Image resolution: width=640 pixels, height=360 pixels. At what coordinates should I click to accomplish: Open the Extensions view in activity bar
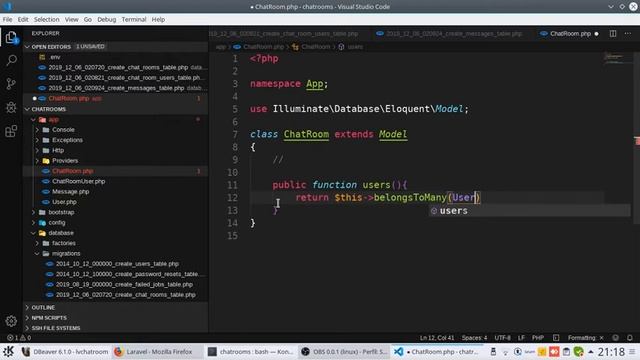point(11,131)
